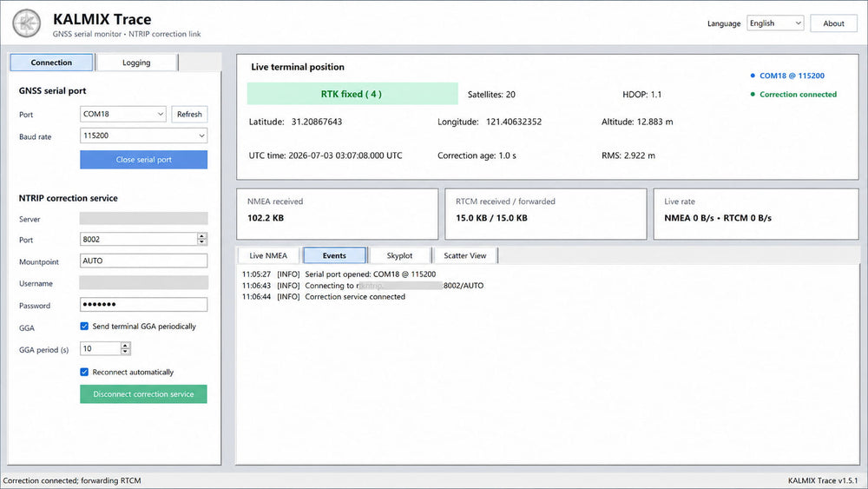The image size is (868, 489).
Task: Open the English language dropdown
Action: click(775, 23)
